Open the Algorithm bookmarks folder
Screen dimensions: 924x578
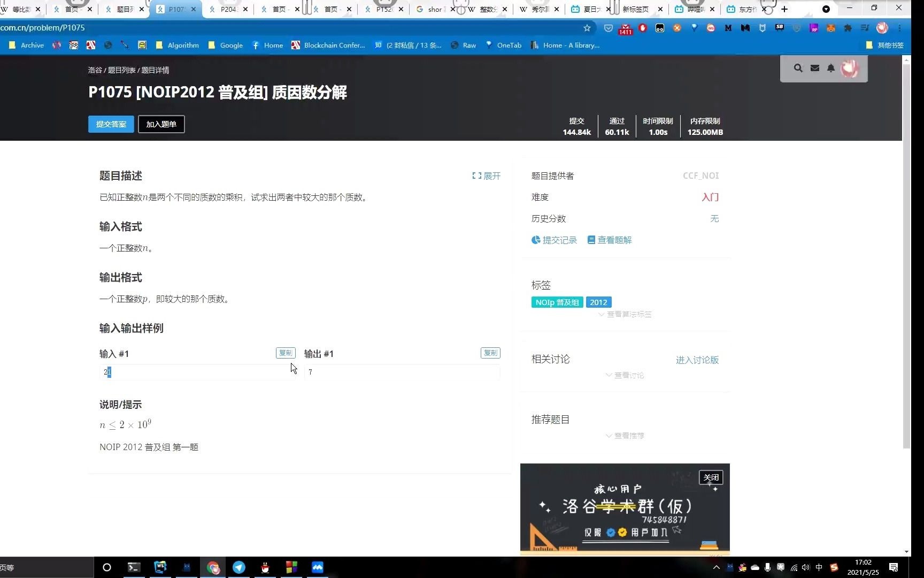click(177, 45)
